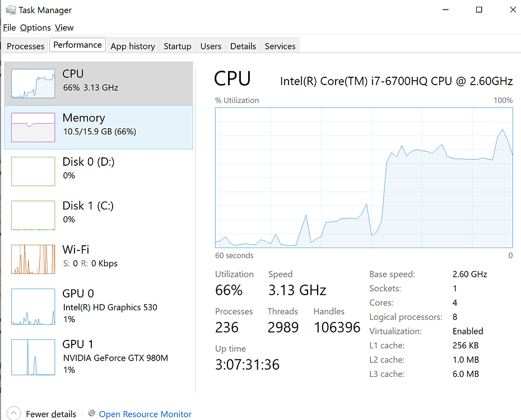Image resolution: width=521 pixels, height=420 pixels.
Task: Go to the Startup tab
Action: coord(178,46)
